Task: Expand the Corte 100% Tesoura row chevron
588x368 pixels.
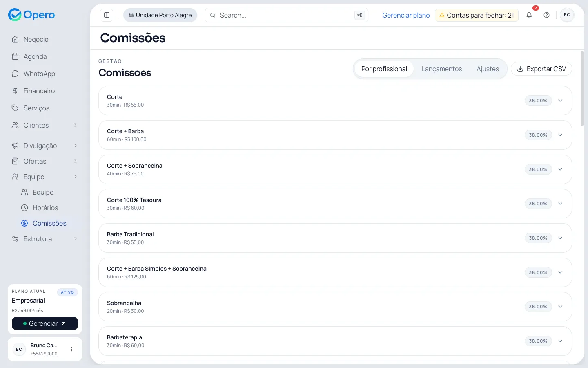Action: tap(560, 204)
